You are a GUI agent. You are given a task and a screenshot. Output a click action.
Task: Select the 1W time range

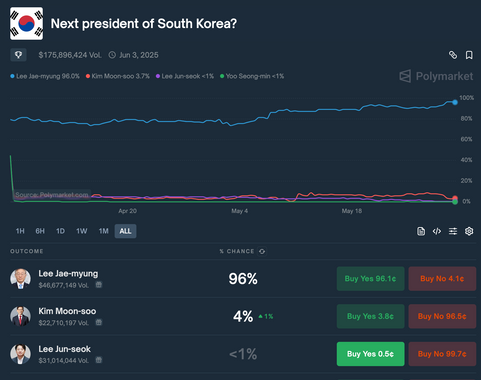pyautogui.click(x=82, y=231)
